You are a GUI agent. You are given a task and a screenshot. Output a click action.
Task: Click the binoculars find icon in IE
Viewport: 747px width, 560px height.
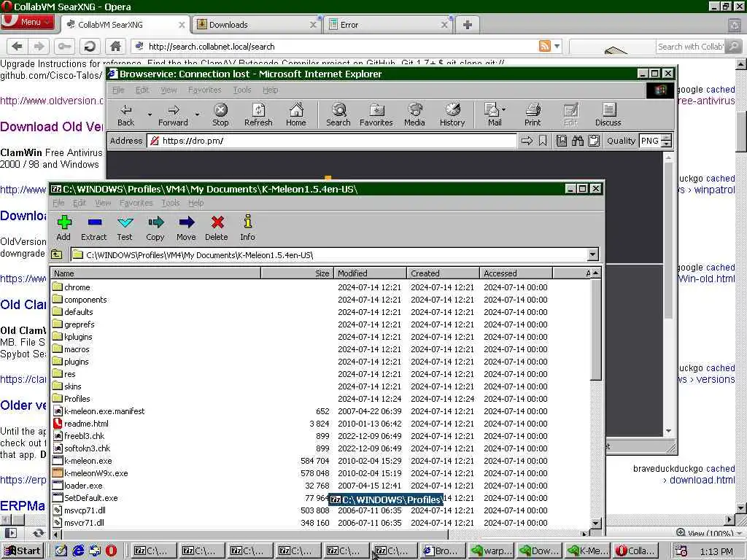click(x=578, y=141)
